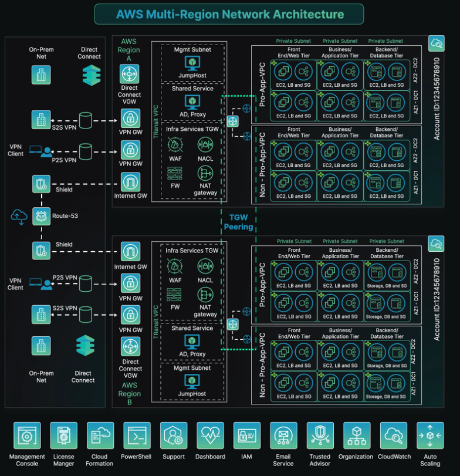Image resolution: width=460 pixels, height=476 pixels.
Task: Select the NAT gateway icon in Region B
Action: [205, 295]
